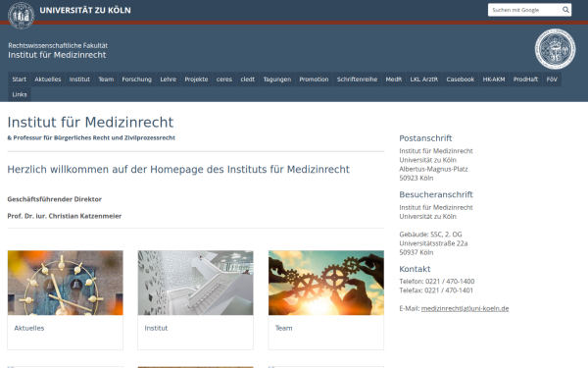Open the Institut navigation item

[79, 79]
